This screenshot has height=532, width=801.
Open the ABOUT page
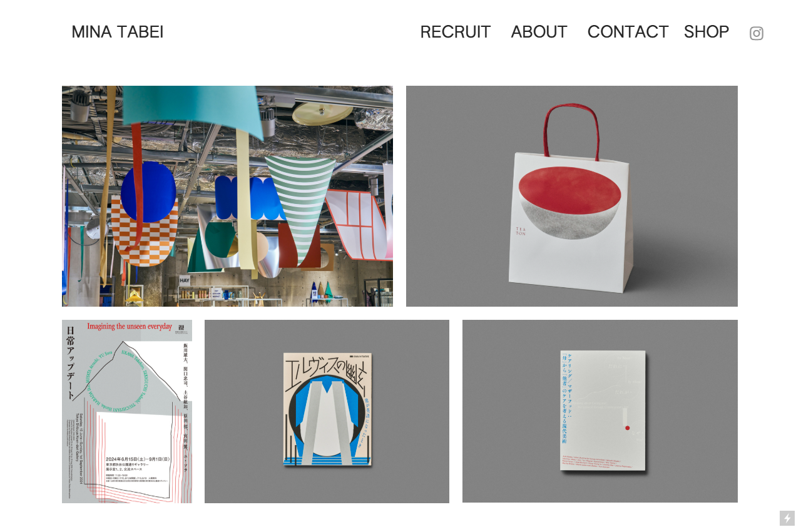[x=539, y=32]
